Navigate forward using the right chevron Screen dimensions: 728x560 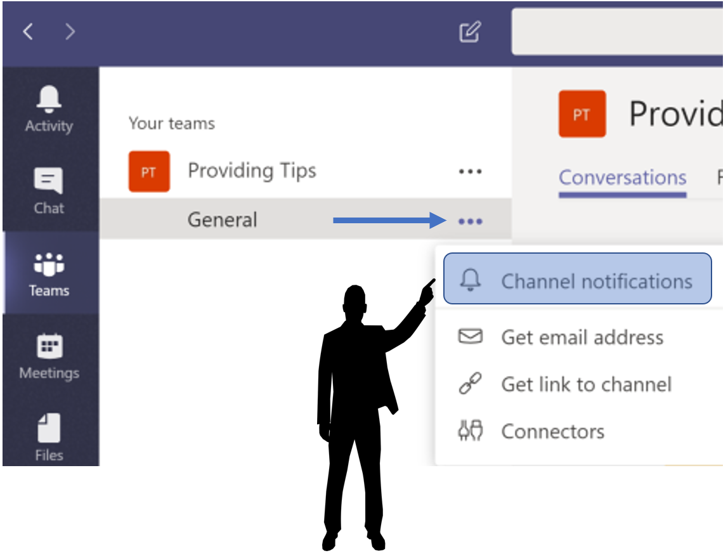[x=70, y=30]
